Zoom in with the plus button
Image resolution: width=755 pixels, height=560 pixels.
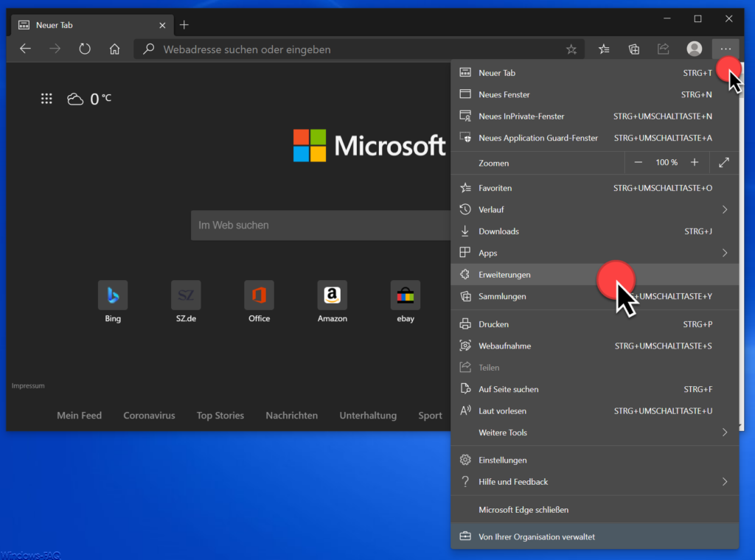(695, 163)
